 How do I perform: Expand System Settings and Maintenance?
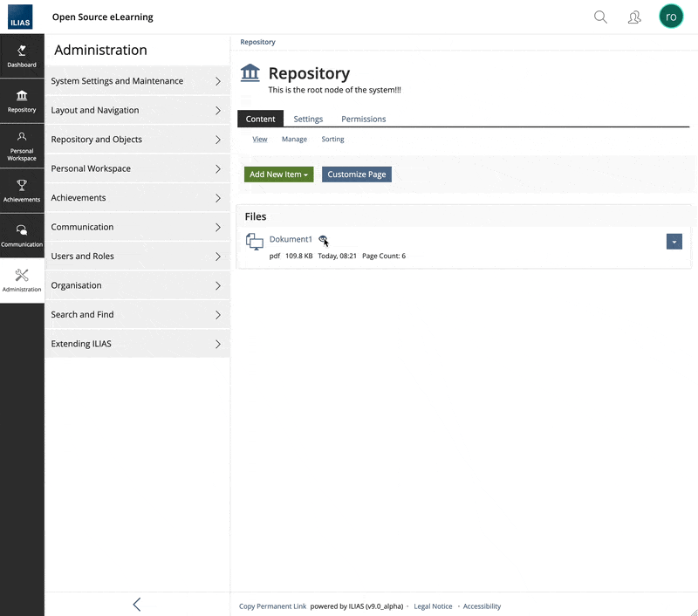[x=137, y=81]
